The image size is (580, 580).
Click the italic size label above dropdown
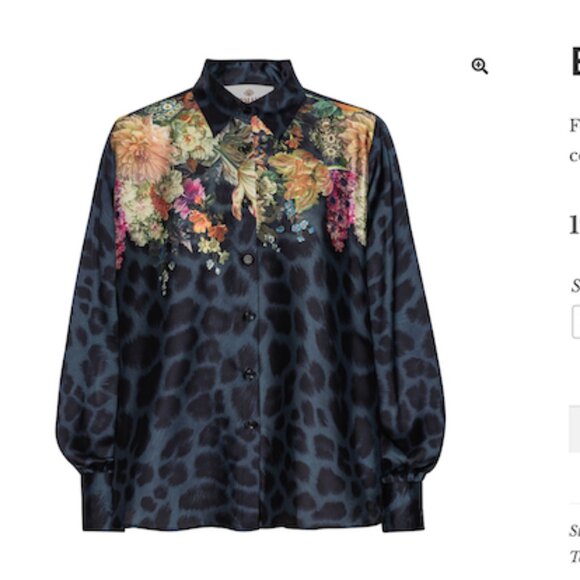point(576,286)
